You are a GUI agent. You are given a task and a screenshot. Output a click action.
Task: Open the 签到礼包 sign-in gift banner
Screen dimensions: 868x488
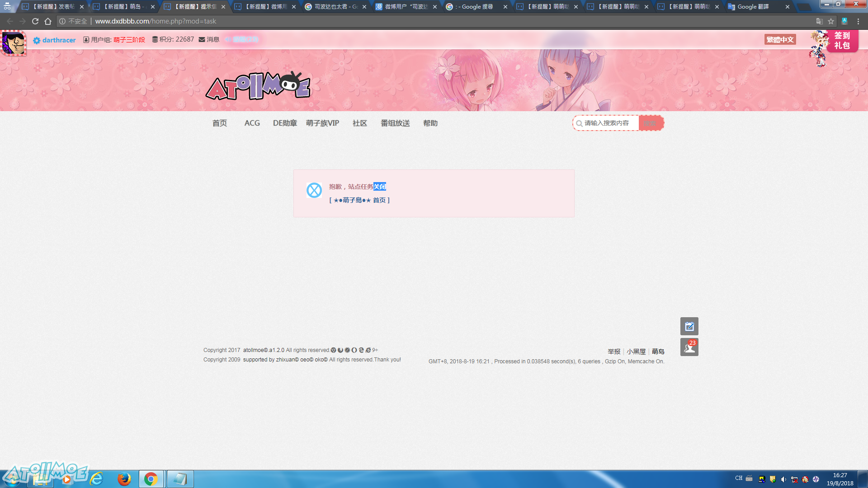point(842,41)
